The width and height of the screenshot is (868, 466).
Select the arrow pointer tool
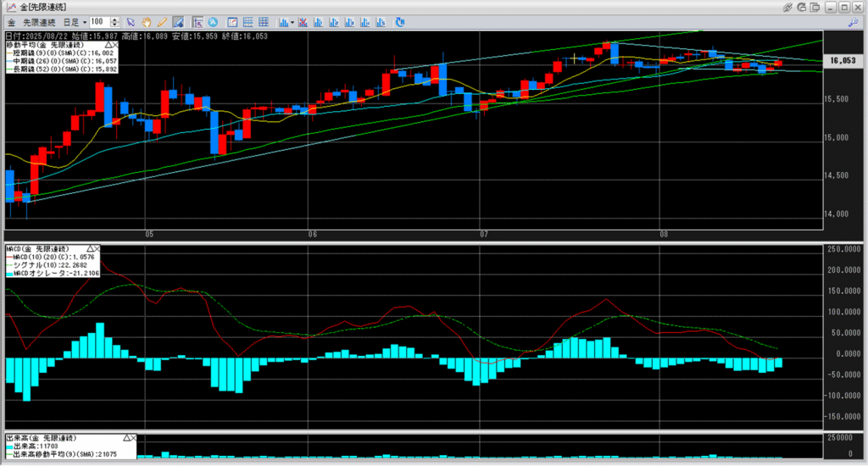[131, 22]
